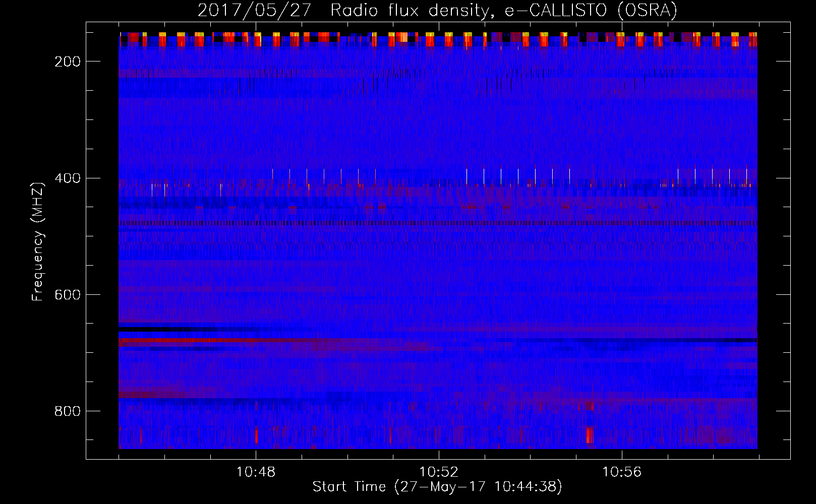Viewport: 816px width, 504px height.
Task: Select the 400 frequency axis label
Action: pyautogui.click(x=68, y=178)
